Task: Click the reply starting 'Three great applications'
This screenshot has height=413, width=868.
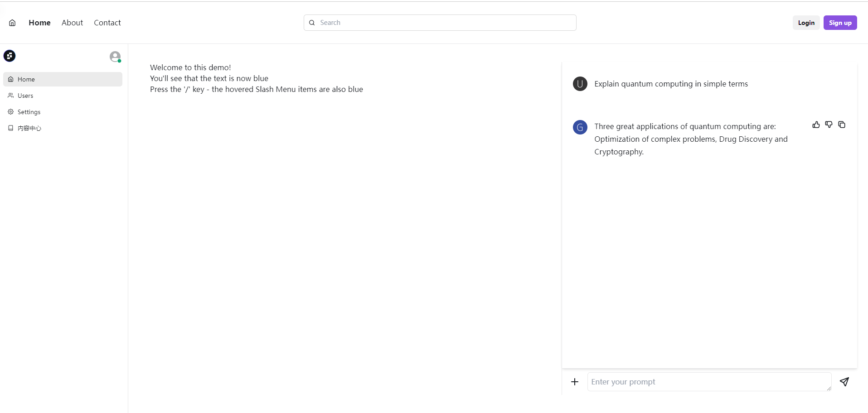Action: pos(691,139)
